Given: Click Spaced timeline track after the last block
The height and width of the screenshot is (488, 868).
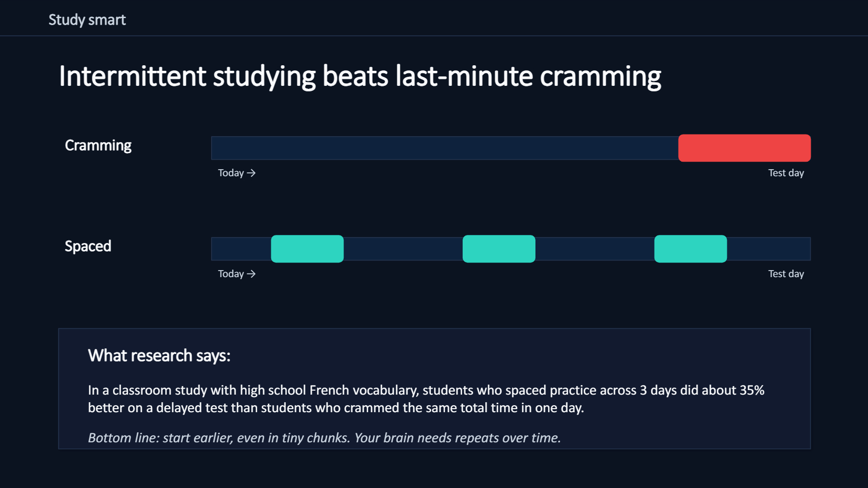Looking at the screenshot, I should [769, 249].
